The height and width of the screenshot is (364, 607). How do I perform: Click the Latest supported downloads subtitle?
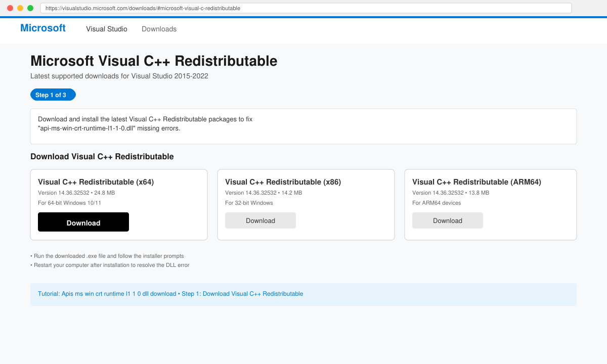pyautogui.click(x=119, y=76)
